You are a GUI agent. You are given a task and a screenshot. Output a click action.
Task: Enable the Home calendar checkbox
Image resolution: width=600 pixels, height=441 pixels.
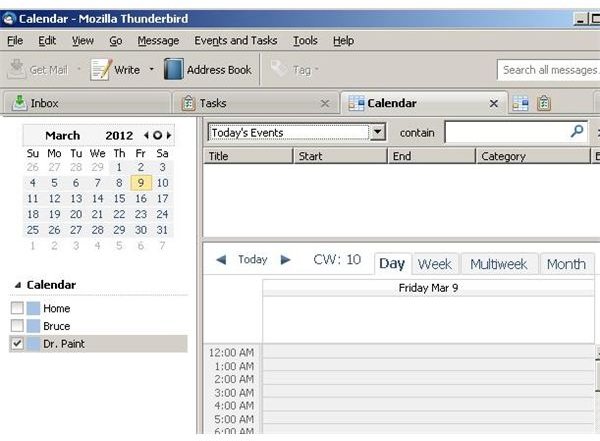tap(17, 308)
